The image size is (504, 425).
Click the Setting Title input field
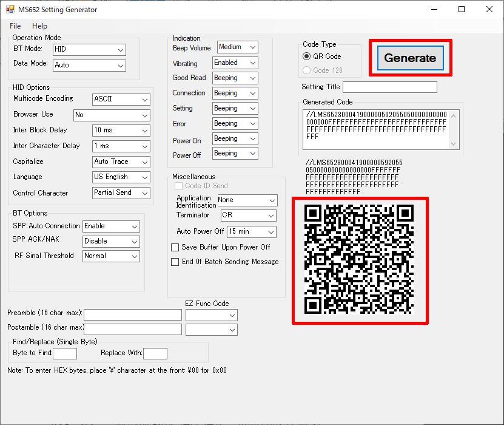pyautogui.click(x=390, y=87)
